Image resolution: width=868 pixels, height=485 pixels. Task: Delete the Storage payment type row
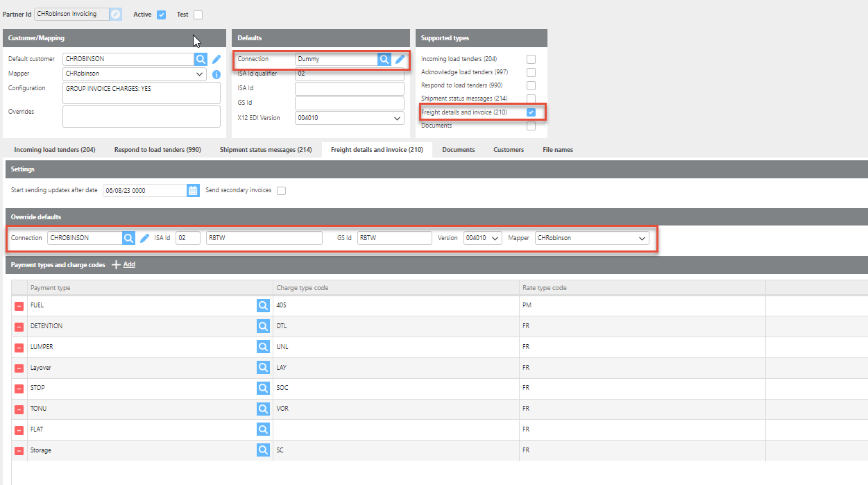(x=19, y=451)
